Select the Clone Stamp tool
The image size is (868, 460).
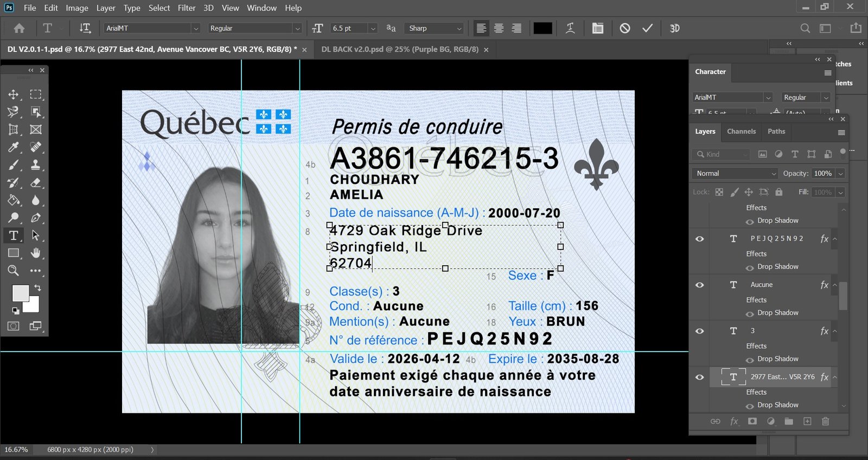pos(36,165)
